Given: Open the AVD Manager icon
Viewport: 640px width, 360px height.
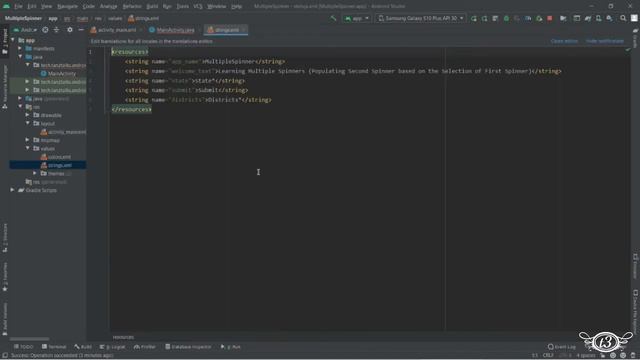Looking at the screenshot, I should (598, 18).
